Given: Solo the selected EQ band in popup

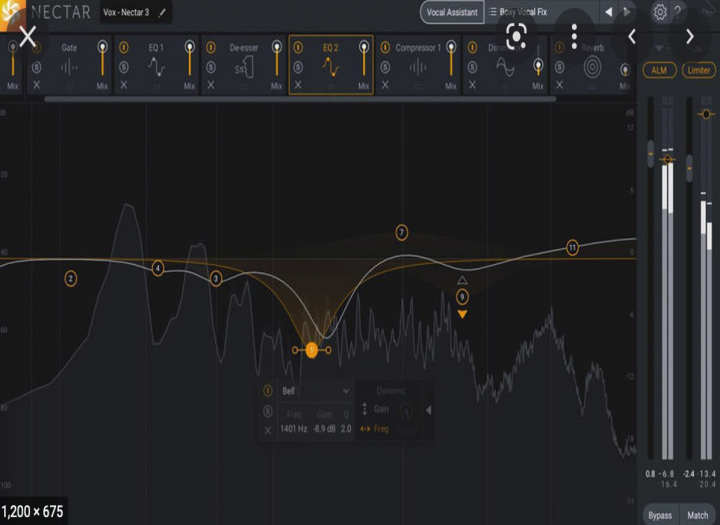Looking at the screenshot, I should pyautogui.click(x=268, y=411).
